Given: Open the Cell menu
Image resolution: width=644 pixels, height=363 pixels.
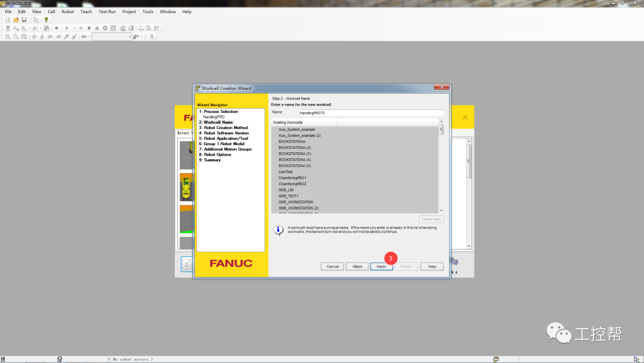Looking at the screenshot, I should tap(51, 11).
